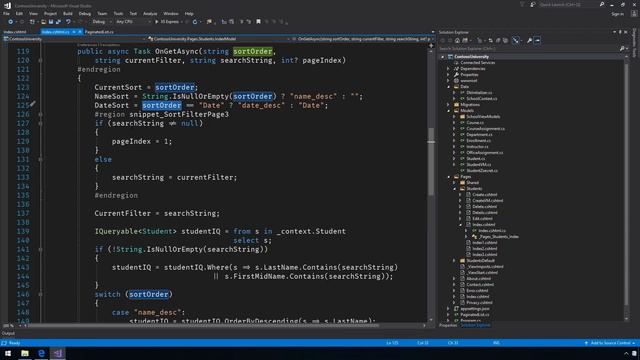Collapse the code region at line 126

click(40, 115)
